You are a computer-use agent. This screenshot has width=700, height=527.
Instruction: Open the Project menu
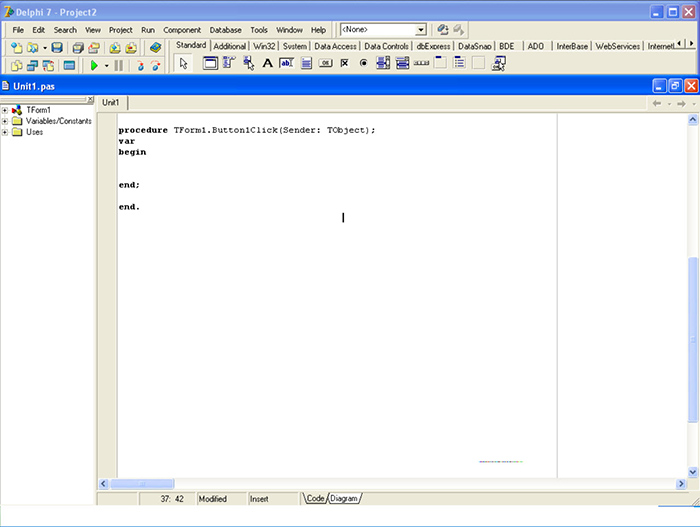click(x=121, y=30)
